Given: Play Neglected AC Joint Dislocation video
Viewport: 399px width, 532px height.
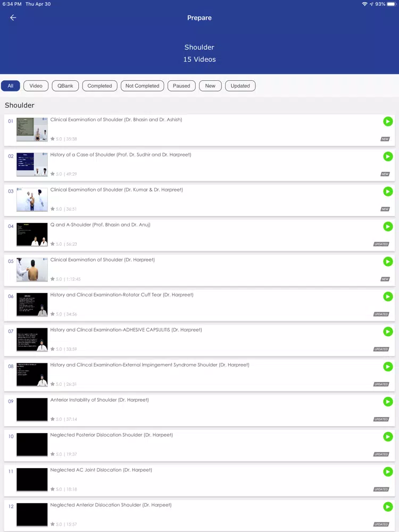Looking at the screenshot, I should [388, 471].
